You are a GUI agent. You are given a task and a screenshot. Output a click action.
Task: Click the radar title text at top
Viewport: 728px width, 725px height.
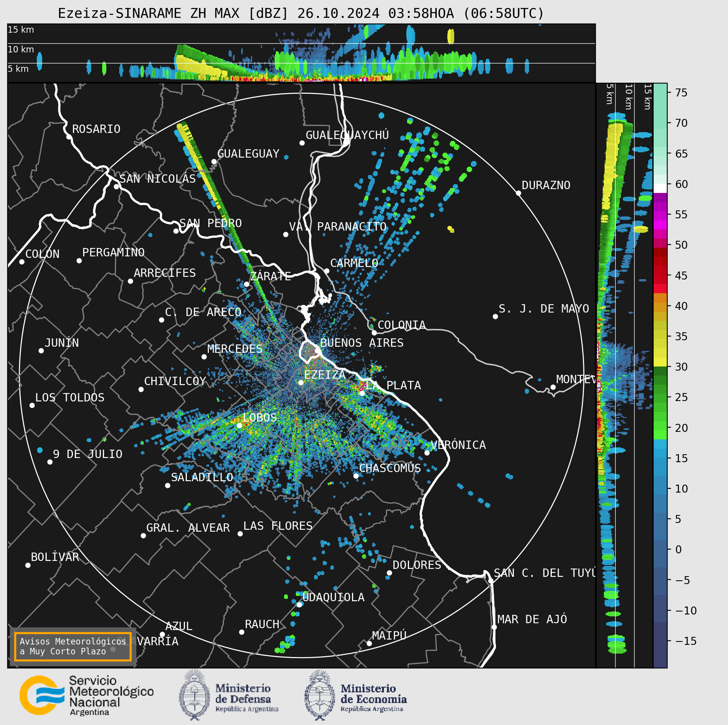coord(301,13)
